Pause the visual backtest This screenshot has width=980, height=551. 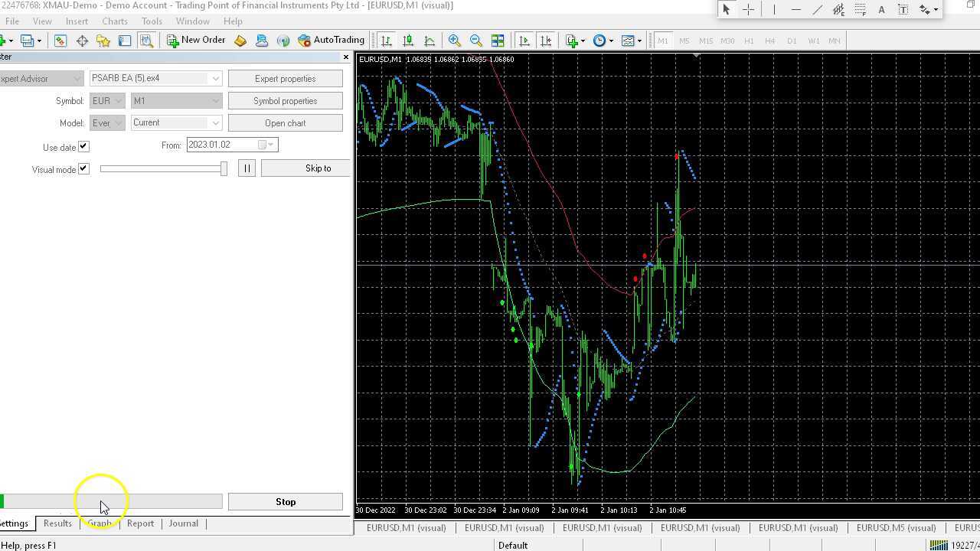(x=247, y=168)
